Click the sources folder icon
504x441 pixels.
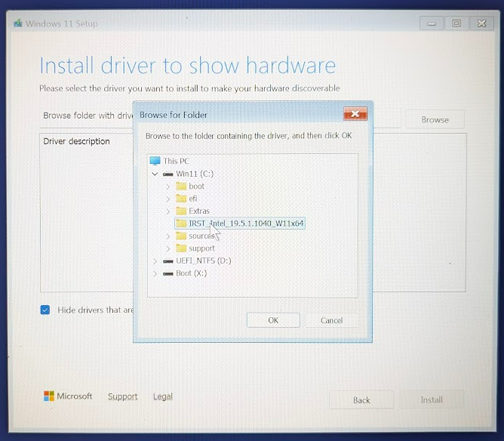[x=181, y=236]
